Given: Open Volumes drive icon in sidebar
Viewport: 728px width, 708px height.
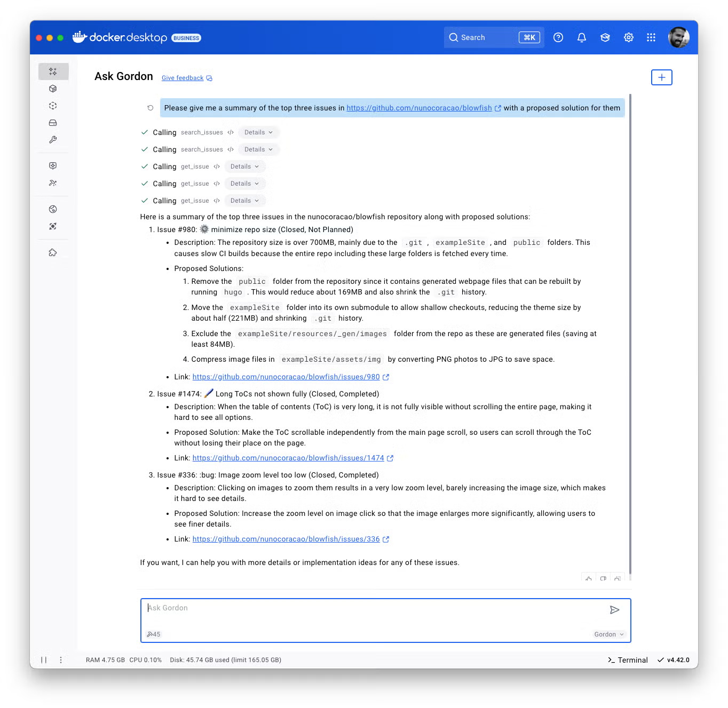Looking at the screenshot, I should 53,123.
